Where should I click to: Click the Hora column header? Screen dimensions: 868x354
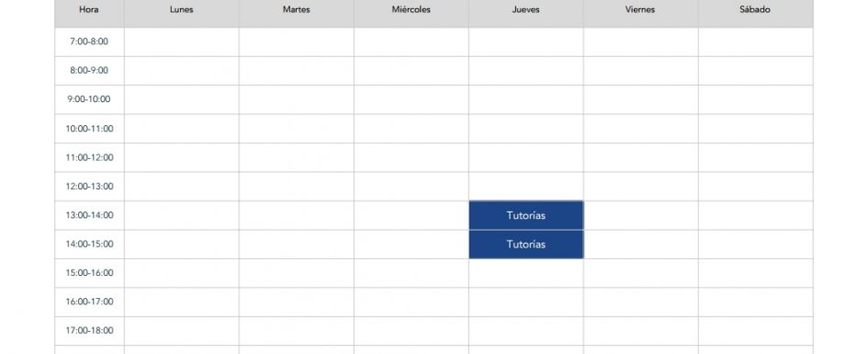(x=89, y=10)
